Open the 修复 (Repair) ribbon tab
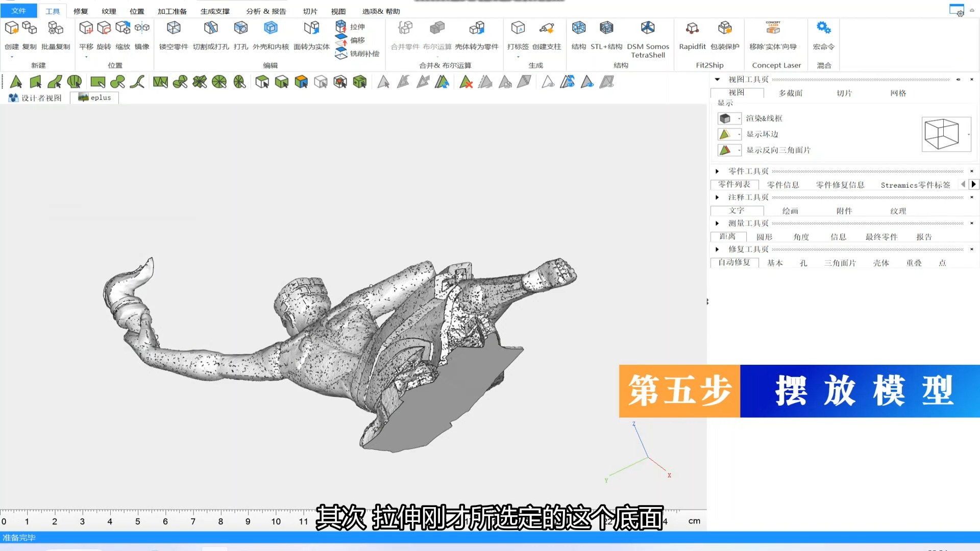The height and width of the screenshot is (551, 980). [81, 11]
